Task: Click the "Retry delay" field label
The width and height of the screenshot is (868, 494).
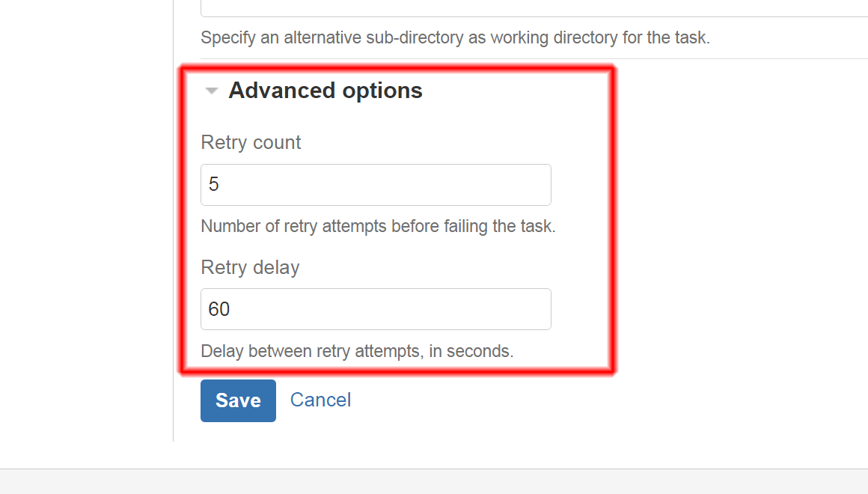Action: 250,267
